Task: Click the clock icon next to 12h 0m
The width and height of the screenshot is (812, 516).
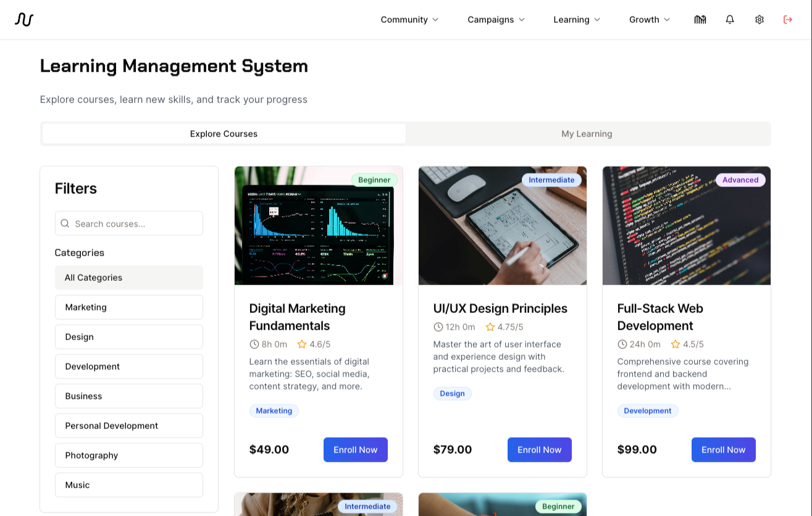Action: 438,327
